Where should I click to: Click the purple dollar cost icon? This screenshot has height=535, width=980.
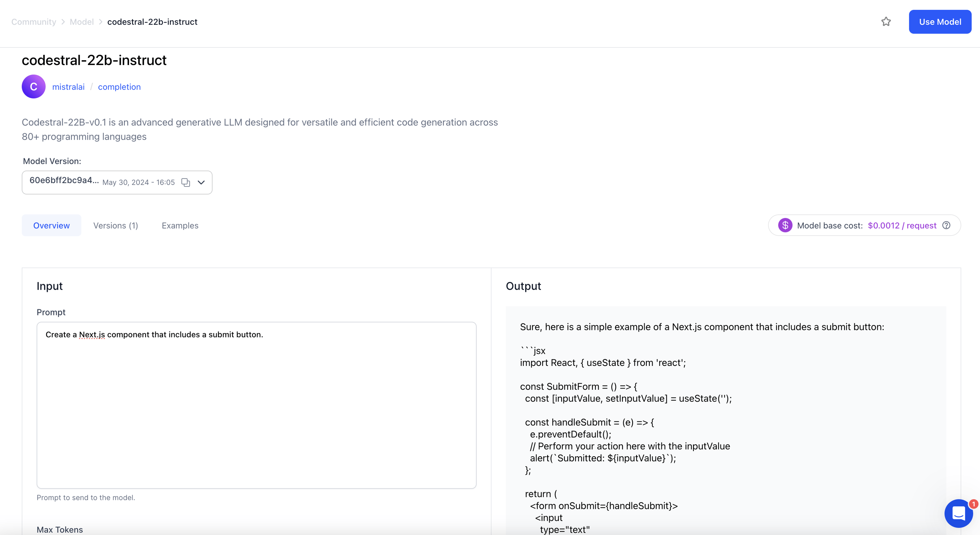tap(785, 225)
